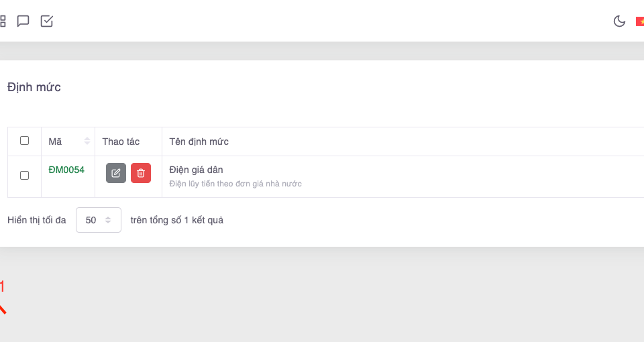Open the apps grid icon
Viewport: 644px width, 342px height.
point(3,21)
